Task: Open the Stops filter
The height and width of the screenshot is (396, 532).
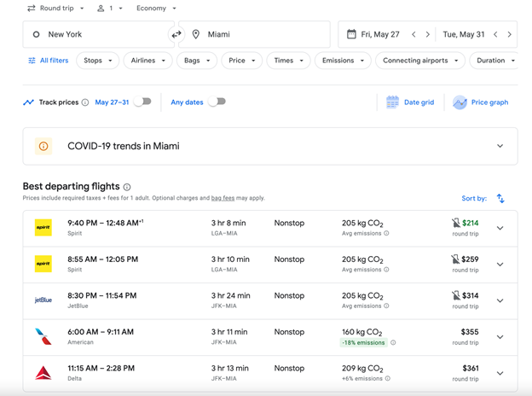Action: [x=98, y=61]
